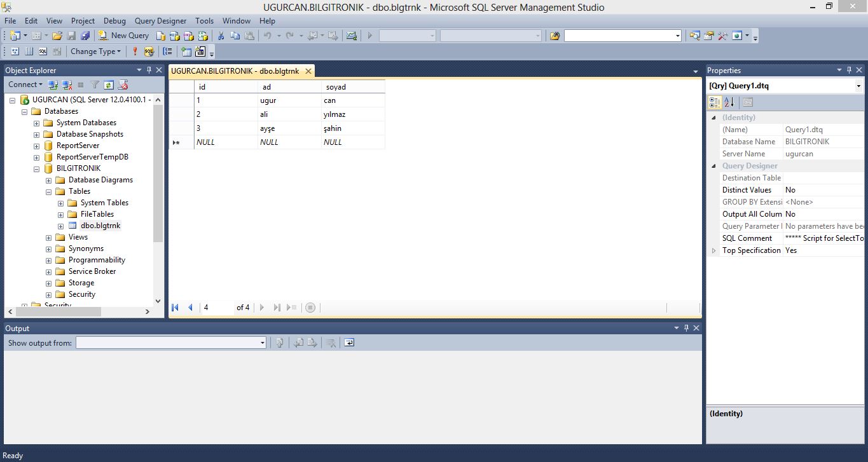The image size is (868, 462).
Task: Execute SQL with the red exclamation icon
Action: pos(135,51)
